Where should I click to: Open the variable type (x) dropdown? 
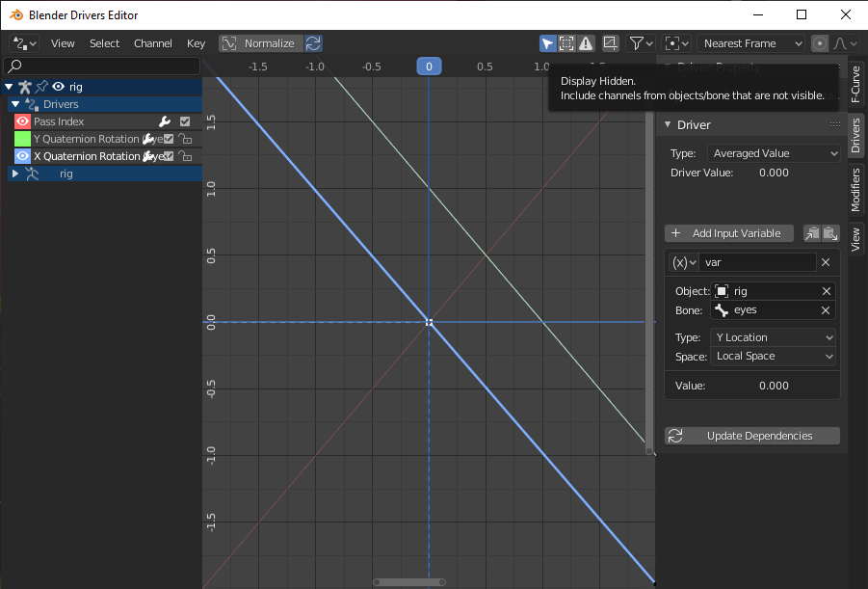(684, 262)
